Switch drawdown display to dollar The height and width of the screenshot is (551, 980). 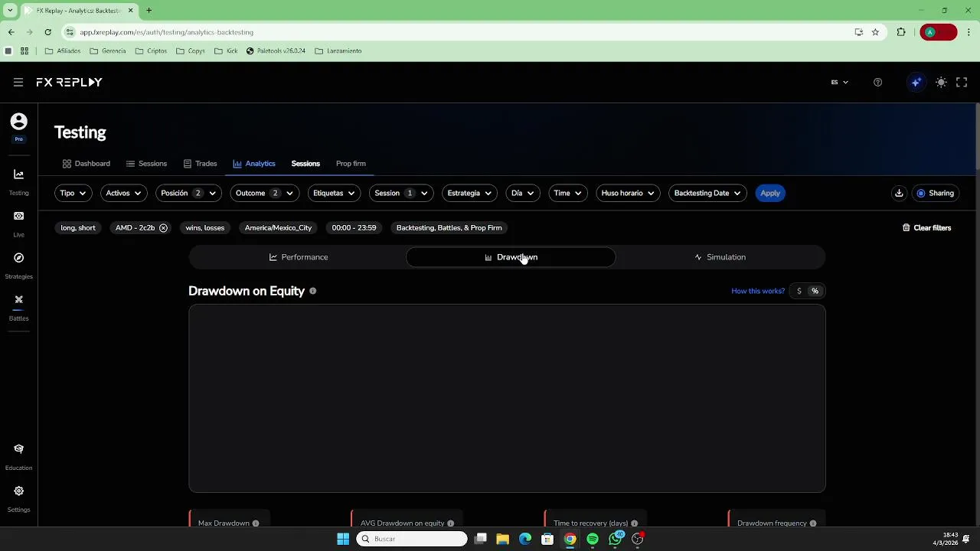coord(799,291)
